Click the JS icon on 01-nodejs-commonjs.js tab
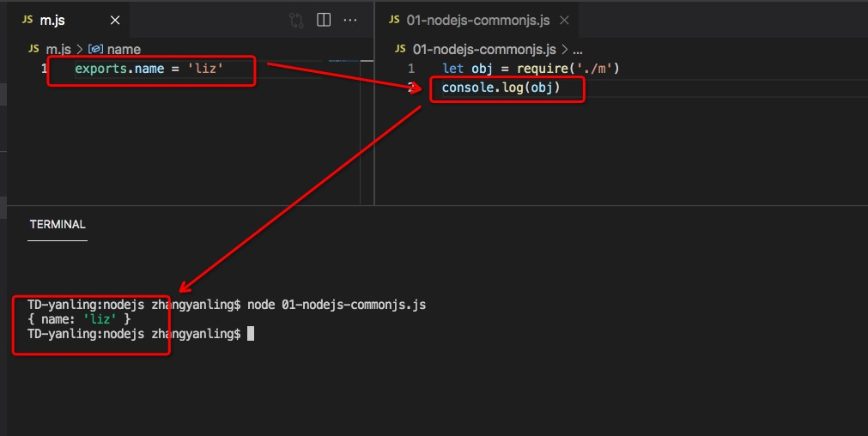Screen dimensions: 868x436 pos(394,20)
